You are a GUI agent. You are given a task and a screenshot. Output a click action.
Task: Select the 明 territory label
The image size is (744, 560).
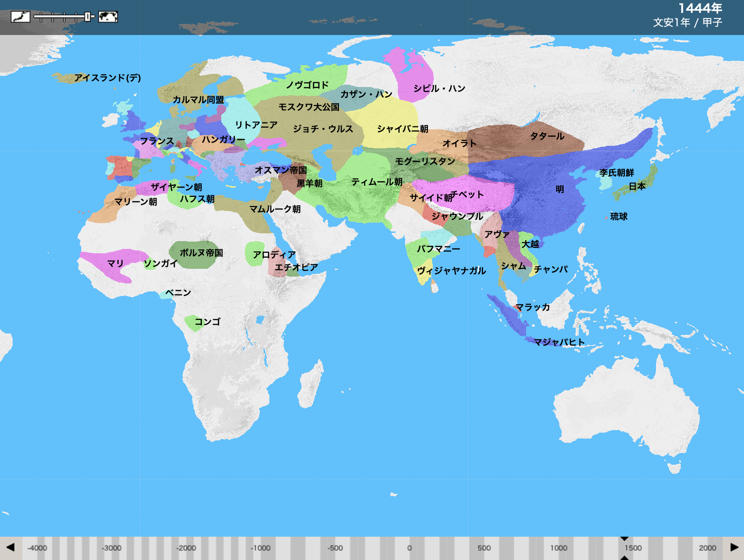560,189
